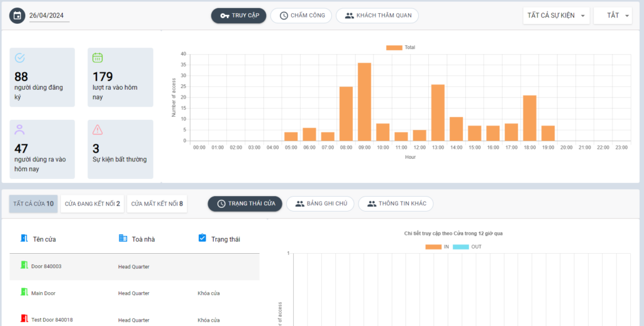Click the red door icon for Test Door 840018
The width and height of the screenshot is (644, 326).
point(25,319)
